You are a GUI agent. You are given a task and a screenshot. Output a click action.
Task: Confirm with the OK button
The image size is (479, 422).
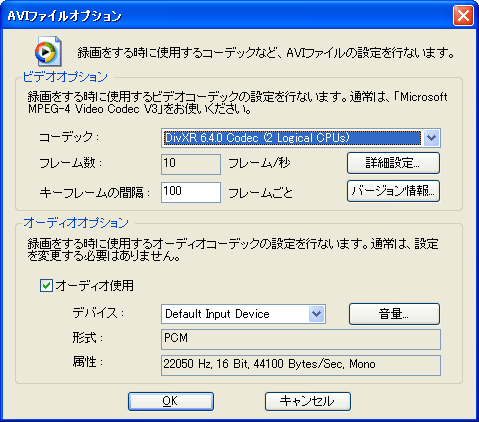pos(171,401)
